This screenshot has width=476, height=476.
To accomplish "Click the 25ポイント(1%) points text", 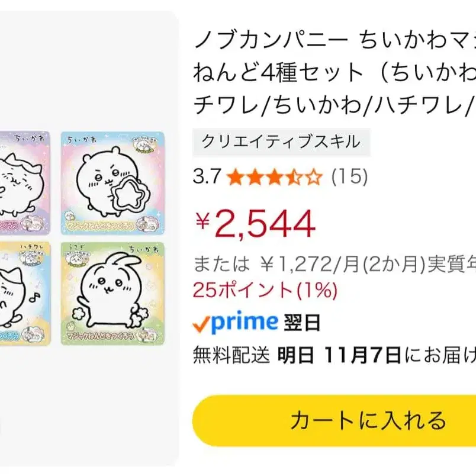I will [x=265, y=291].
